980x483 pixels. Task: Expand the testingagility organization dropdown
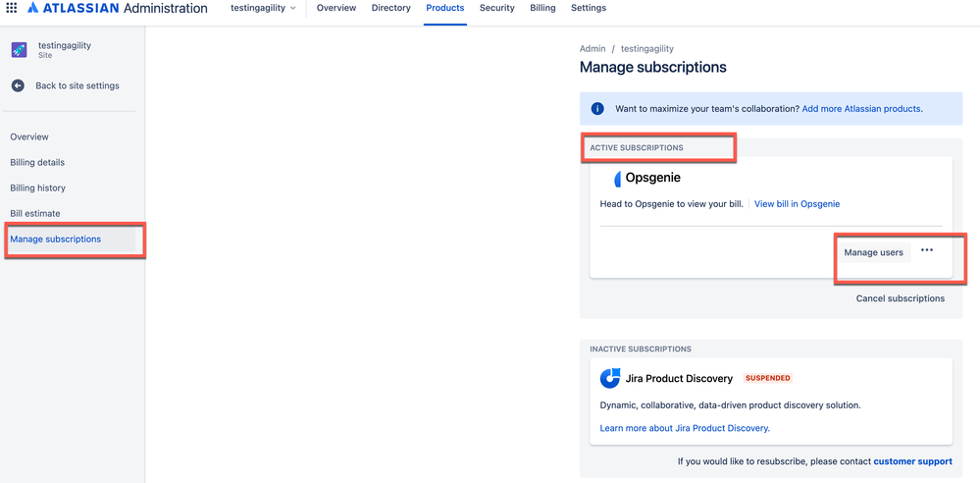click(x=263, y=8)
